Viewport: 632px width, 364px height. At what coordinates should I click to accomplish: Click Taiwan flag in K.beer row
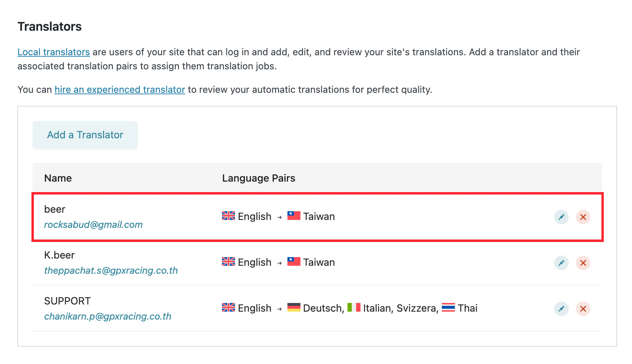pyautogui.click(x=294, y=261)
